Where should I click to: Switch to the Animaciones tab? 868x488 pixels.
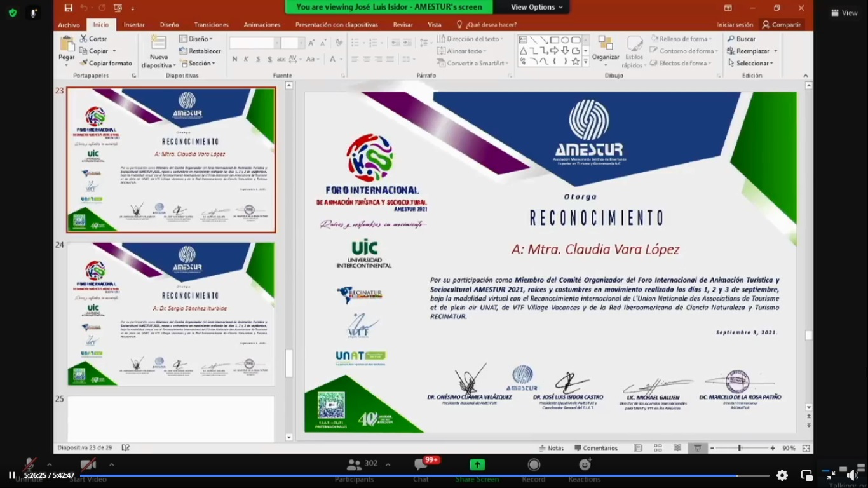point(262,25)
